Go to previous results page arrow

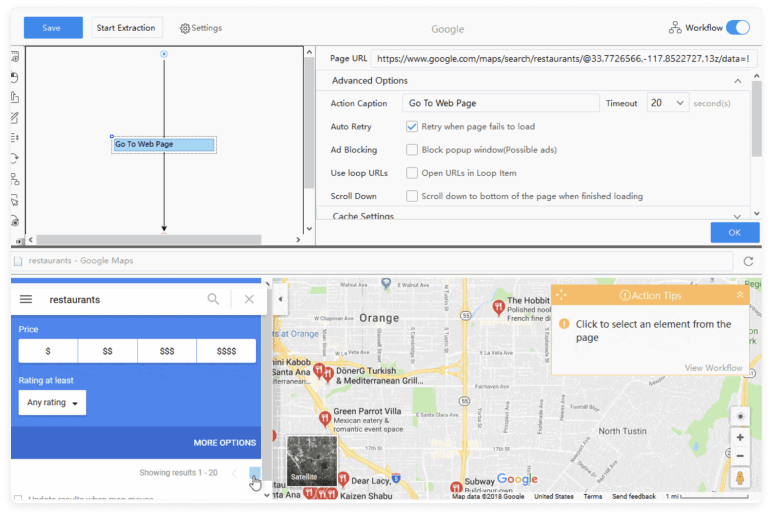coord(234,473)
